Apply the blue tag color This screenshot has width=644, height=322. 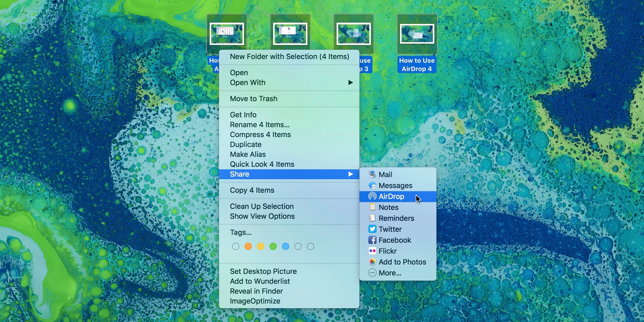point(286,246)
